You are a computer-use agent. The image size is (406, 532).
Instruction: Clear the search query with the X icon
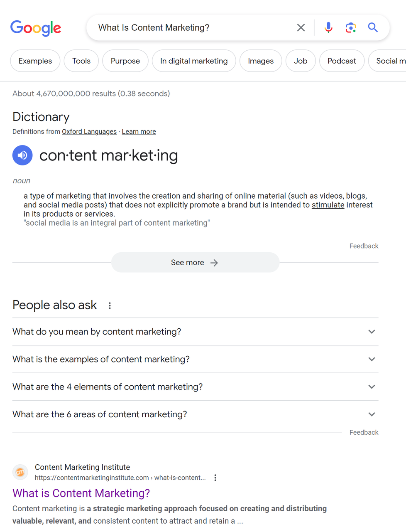(x=301, y=28)
